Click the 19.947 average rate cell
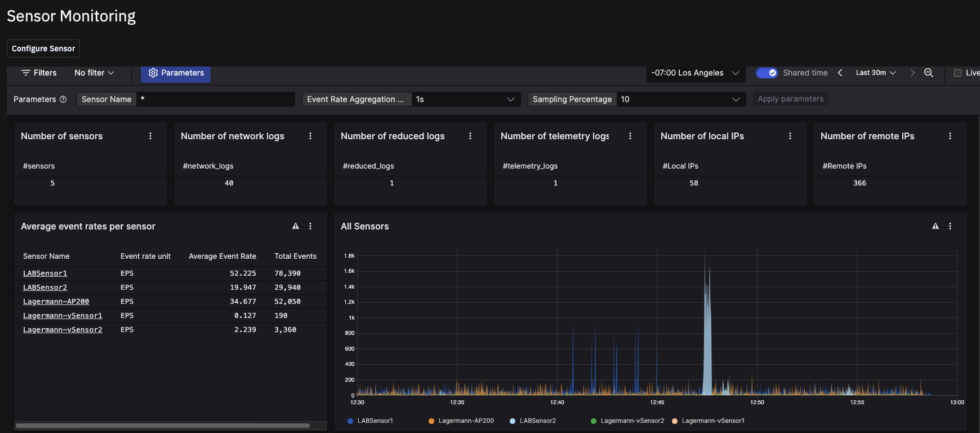This screenshot has width=980, height=433. click(x=243, y=288)
